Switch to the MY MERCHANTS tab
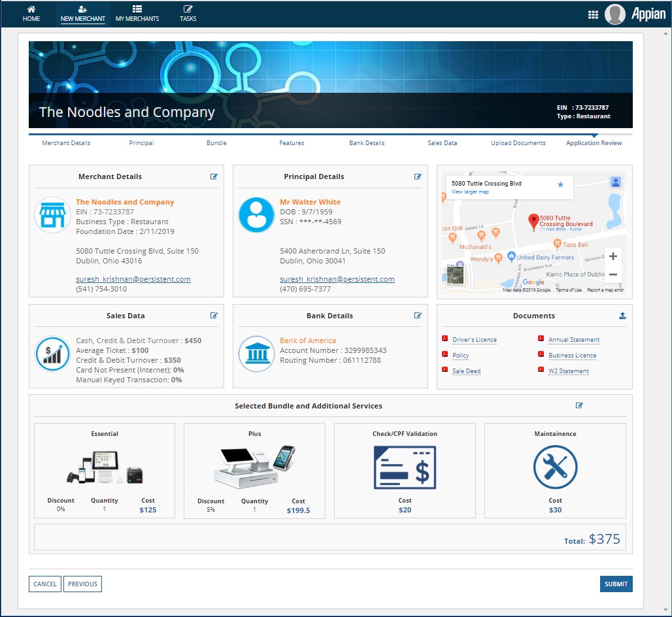 [x=137, y=14]
